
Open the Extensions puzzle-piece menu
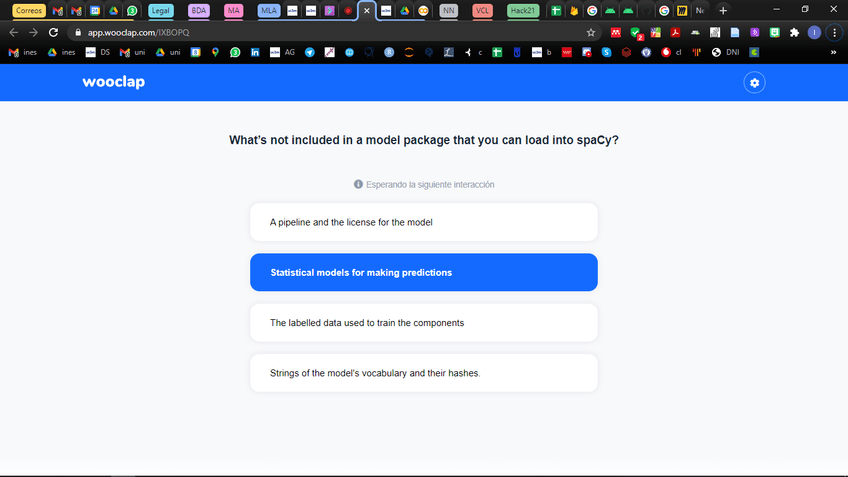[794, 32]
